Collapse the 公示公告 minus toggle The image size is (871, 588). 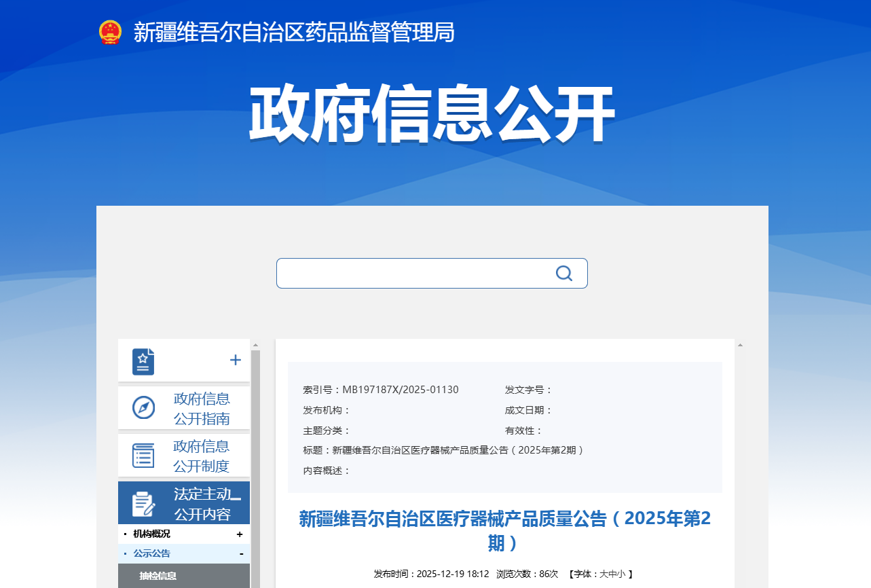[x=241, y=554]
